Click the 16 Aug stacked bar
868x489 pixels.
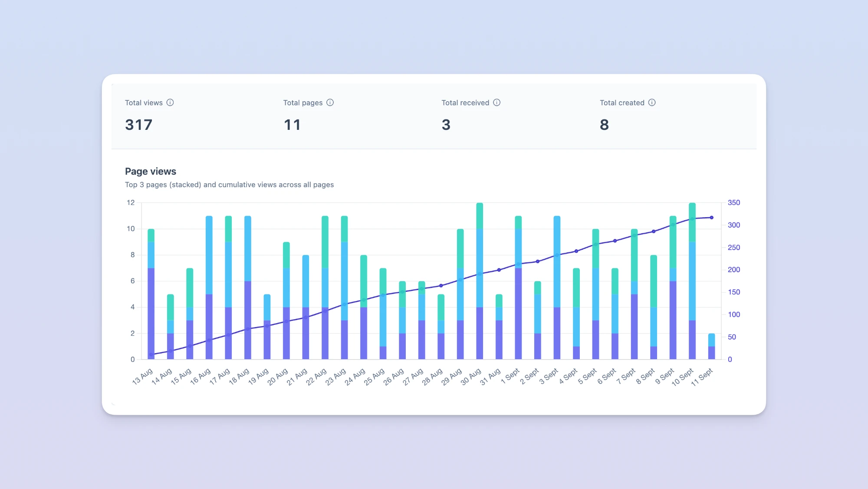[209, 287]
